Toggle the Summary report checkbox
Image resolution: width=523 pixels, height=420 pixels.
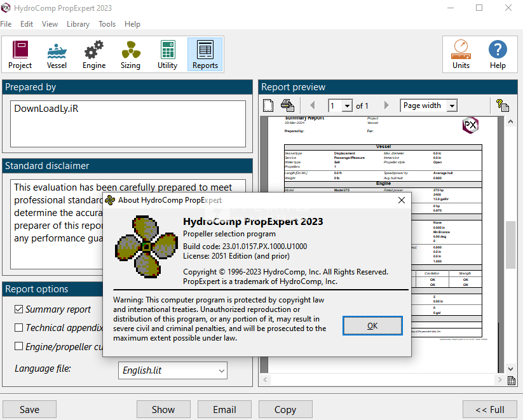(18, 309)
